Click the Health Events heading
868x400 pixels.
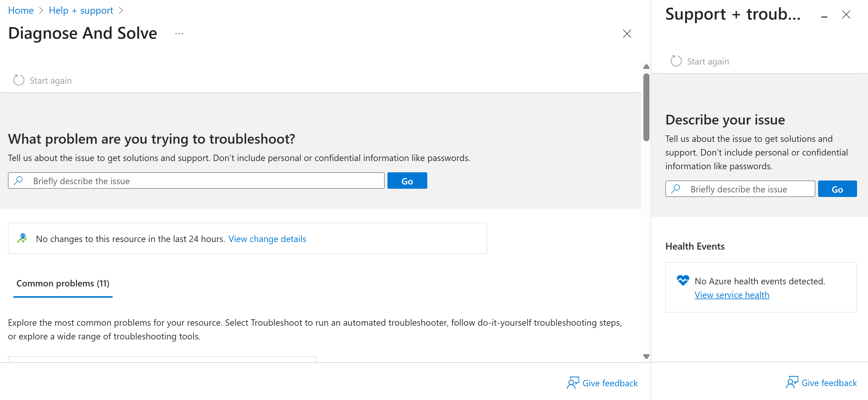point(695,246)
